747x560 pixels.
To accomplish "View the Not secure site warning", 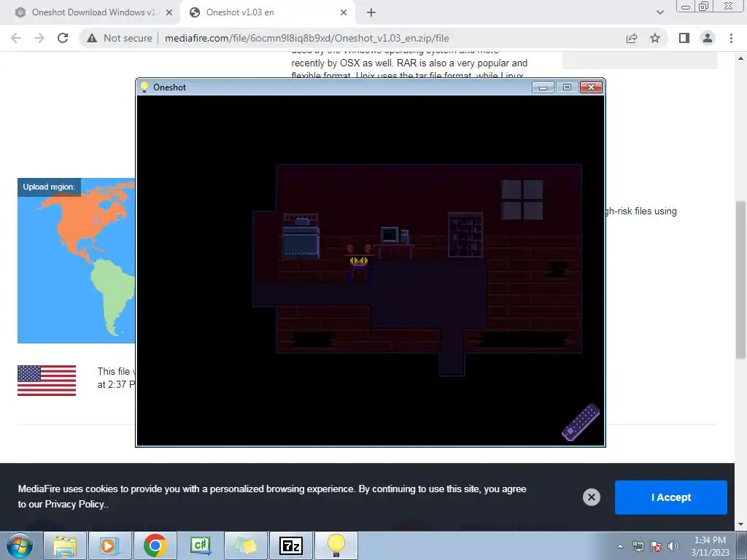I will [x=120, y=38].
